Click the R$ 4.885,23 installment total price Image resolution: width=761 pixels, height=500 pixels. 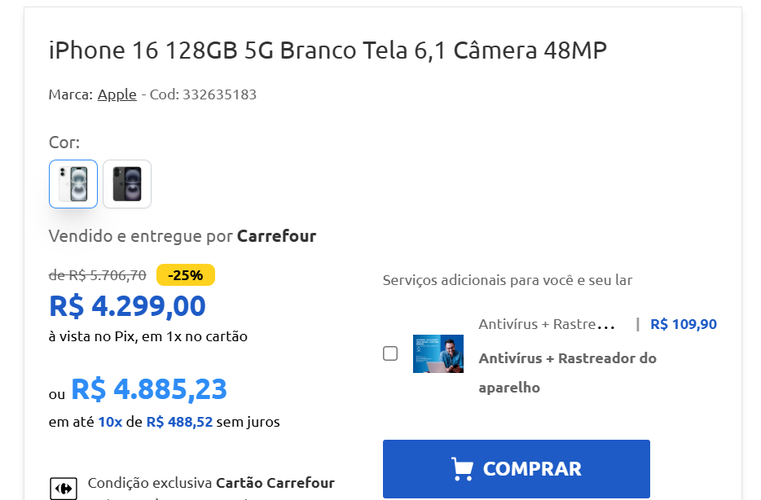(x=149, y=389)
